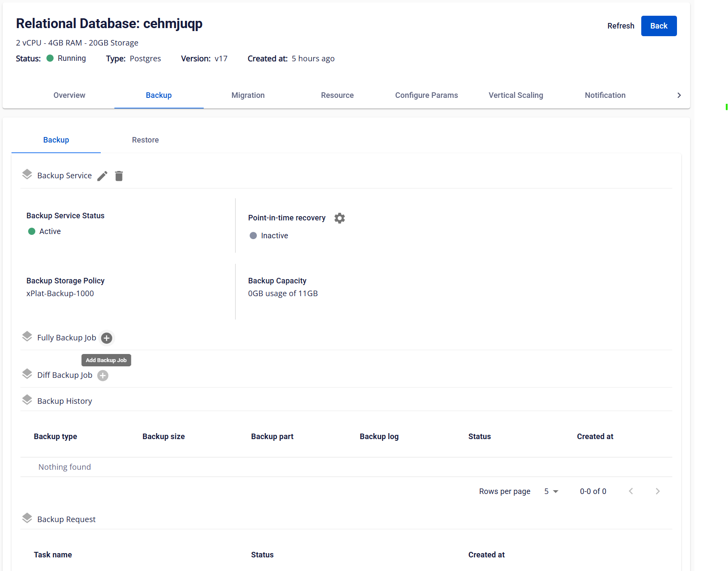Open the Vertical Scaling tab
The image size is (728, 571).
click(515, 95)
